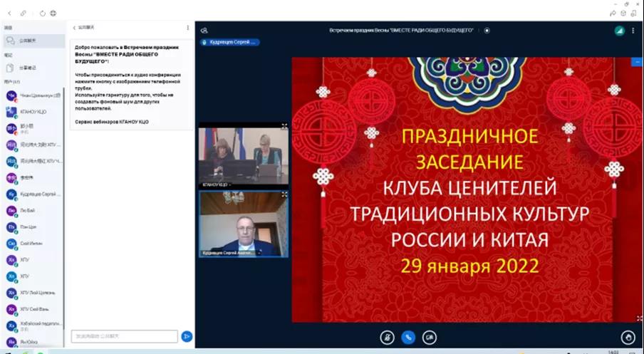Click the browser refresh icon
This screenshot has height=354, width=644.
(42, 12)
